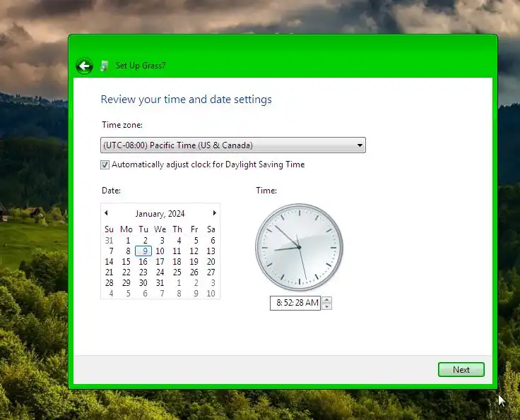Select January 17 in the calendar
The width and height of the screenshot is (520, 420).
coord(160,262)
